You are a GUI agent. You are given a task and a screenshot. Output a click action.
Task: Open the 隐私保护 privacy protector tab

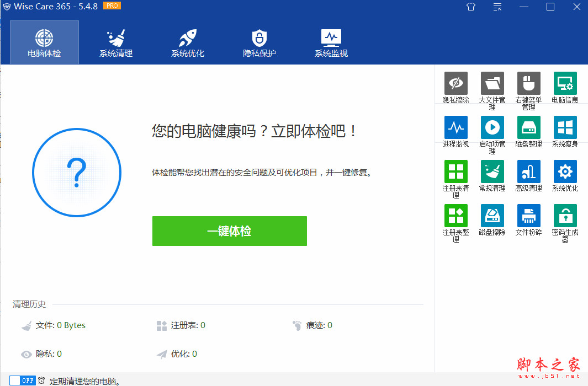(x=259, y=42)
